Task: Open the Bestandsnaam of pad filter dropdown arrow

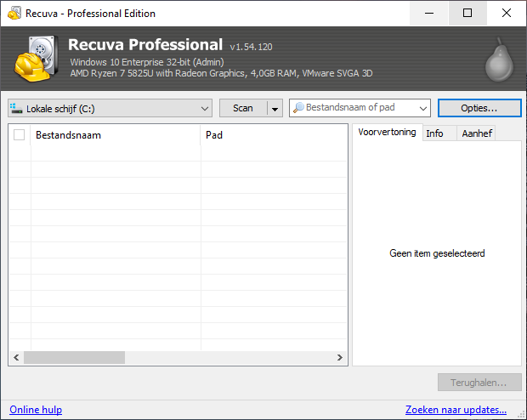Action: tap(422, 108)
